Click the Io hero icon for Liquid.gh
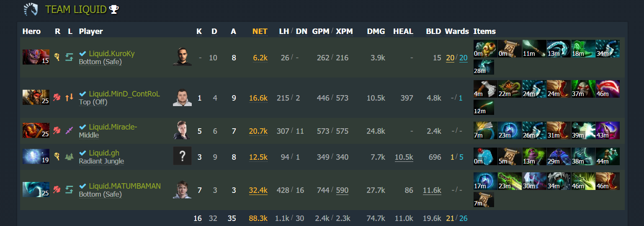644x226 pixels. click(36, 157)
